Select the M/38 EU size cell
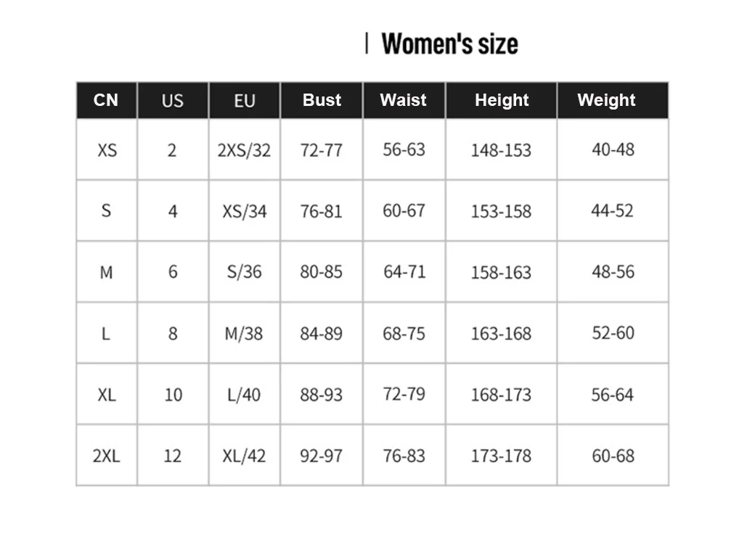Image resolution: width=755 pixels, height=560 pixels. (244, 334)
